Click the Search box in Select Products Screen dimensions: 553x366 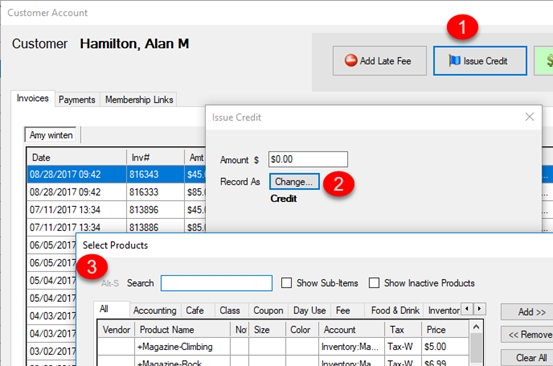tap(217, 283)
